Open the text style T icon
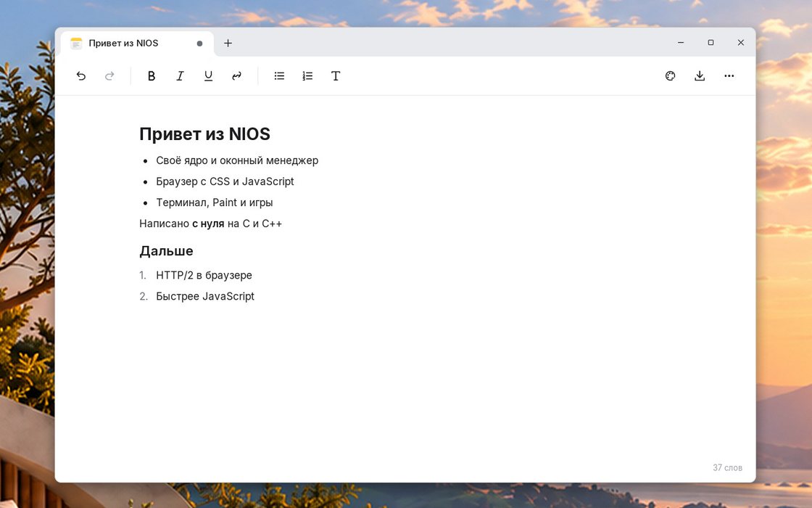 point(336,76)
